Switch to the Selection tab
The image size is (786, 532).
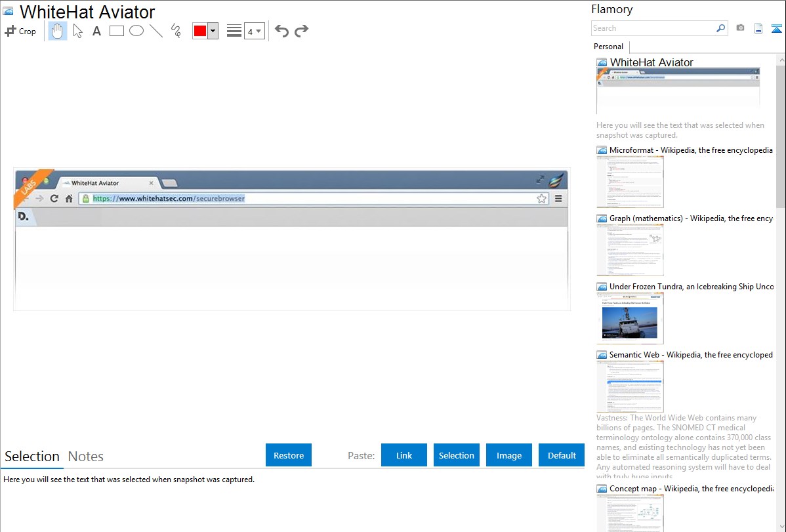(x=32, y=457)
